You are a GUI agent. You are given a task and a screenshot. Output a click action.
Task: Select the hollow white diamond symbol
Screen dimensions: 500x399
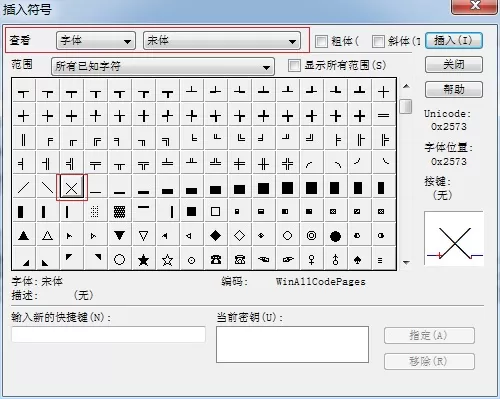coord(240,236)
